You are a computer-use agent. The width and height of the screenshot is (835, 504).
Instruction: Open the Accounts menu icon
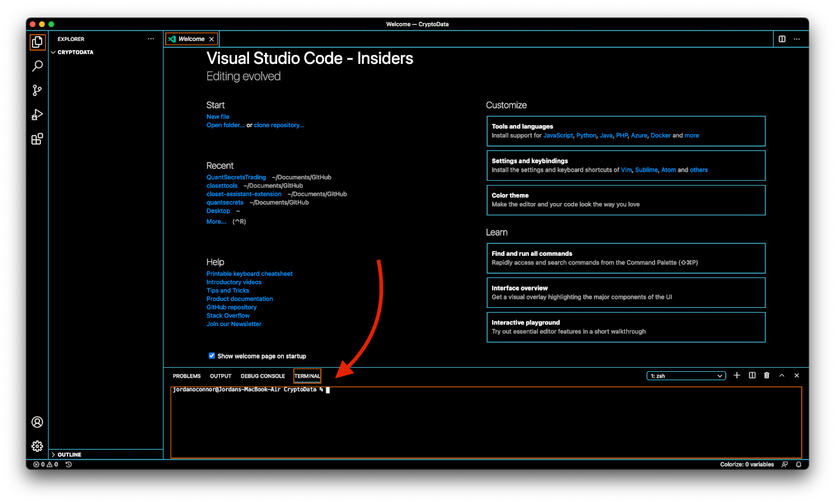[38, 422]
